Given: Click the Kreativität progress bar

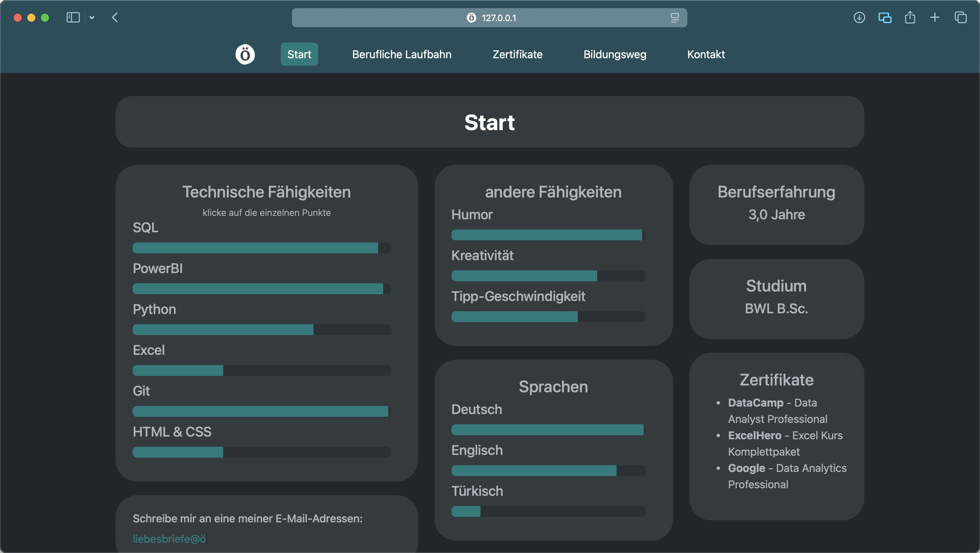Looking at the screenshot, I should point(549,276).
